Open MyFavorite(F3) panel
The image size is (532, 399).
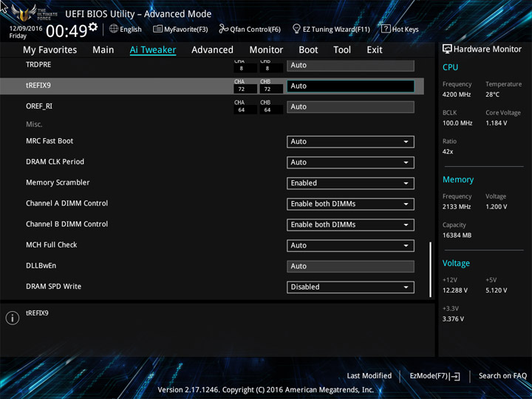180,29
